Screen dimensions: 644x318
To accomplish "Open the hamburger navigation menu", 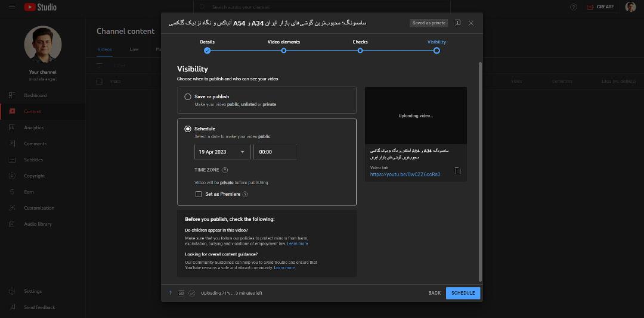I will [12, 7].
